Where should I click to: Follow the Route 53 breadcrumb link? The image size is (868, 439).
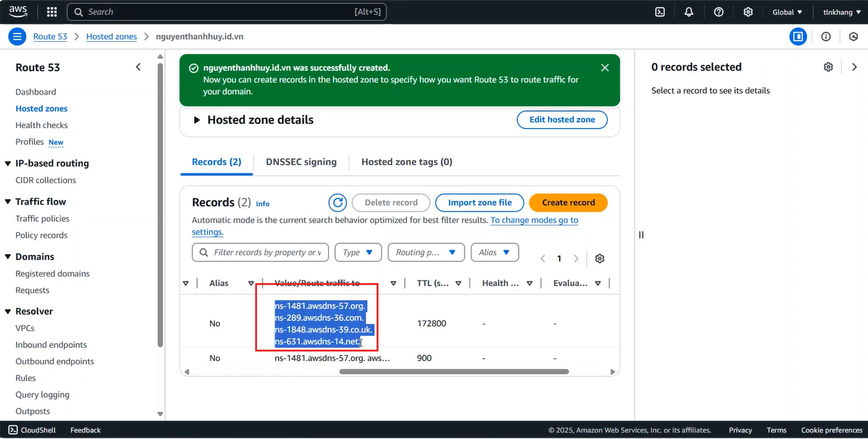50,36
